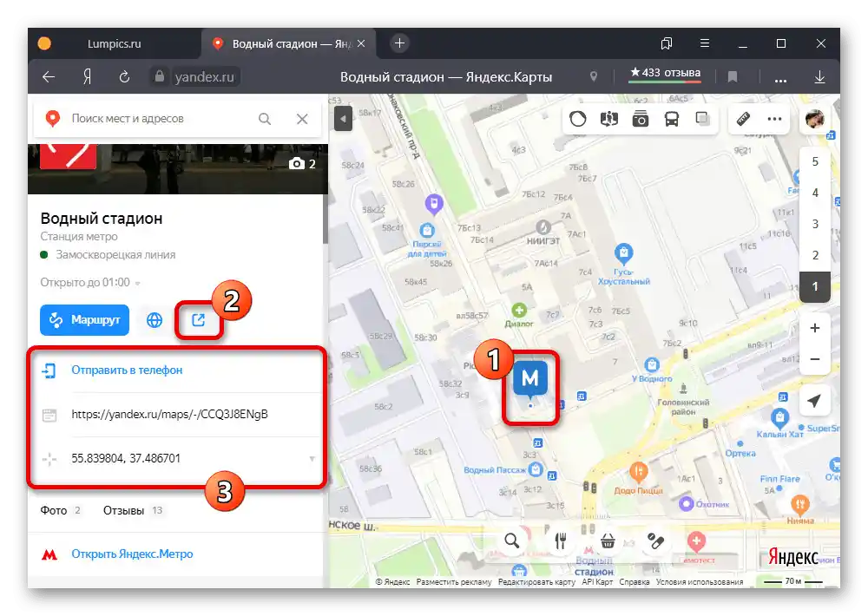This screenshot has height=616, width=868.
Task: Open the restaurants search category
Action: (561, 541)
